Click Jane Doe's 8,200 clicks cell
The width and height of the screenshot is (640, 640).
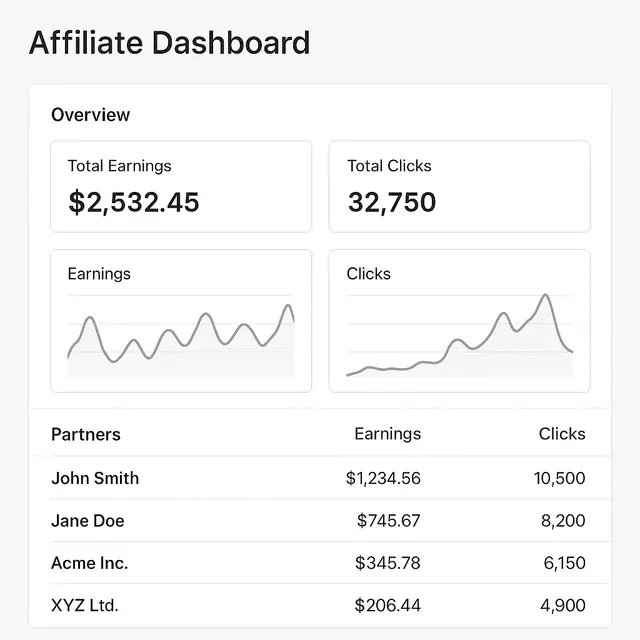tap(564, 521)
